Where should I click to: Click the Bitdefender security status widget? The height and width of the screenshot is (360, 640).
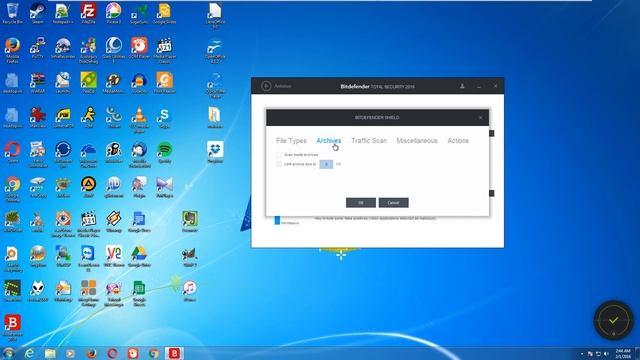613,320
